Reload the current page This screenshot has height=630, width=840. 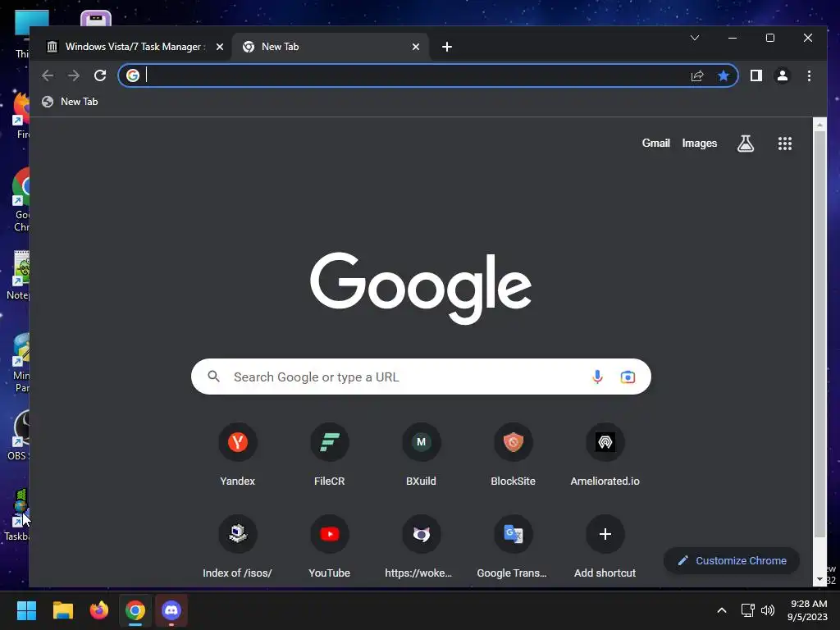[100, 75]
